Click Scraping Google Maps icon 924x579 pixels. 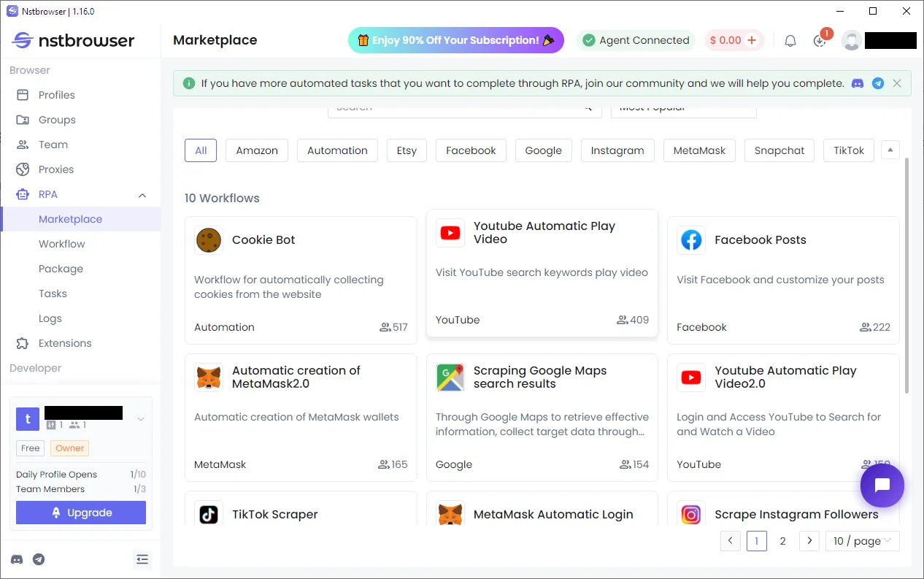click(450, 377)
